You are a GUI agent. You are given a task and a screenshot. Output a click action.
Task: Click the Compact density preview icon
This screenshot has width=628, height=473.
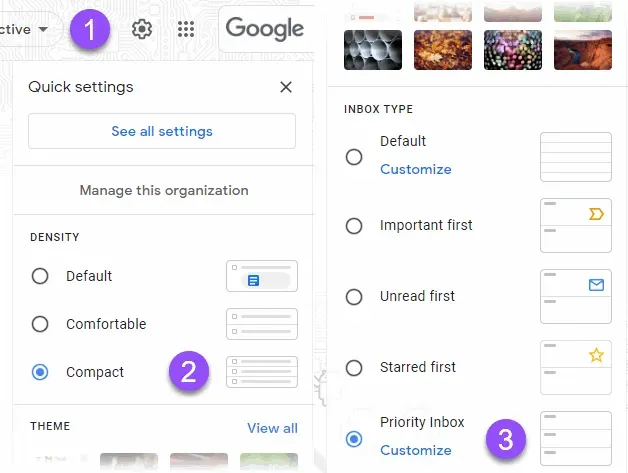[262, 372]
